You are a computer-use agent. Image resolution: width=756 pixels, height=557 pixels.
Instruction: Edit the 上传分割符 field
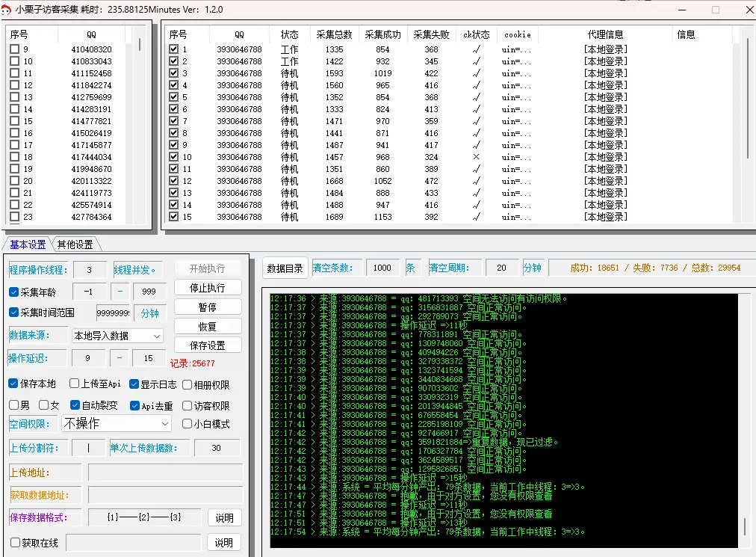[x=88, y=448]
